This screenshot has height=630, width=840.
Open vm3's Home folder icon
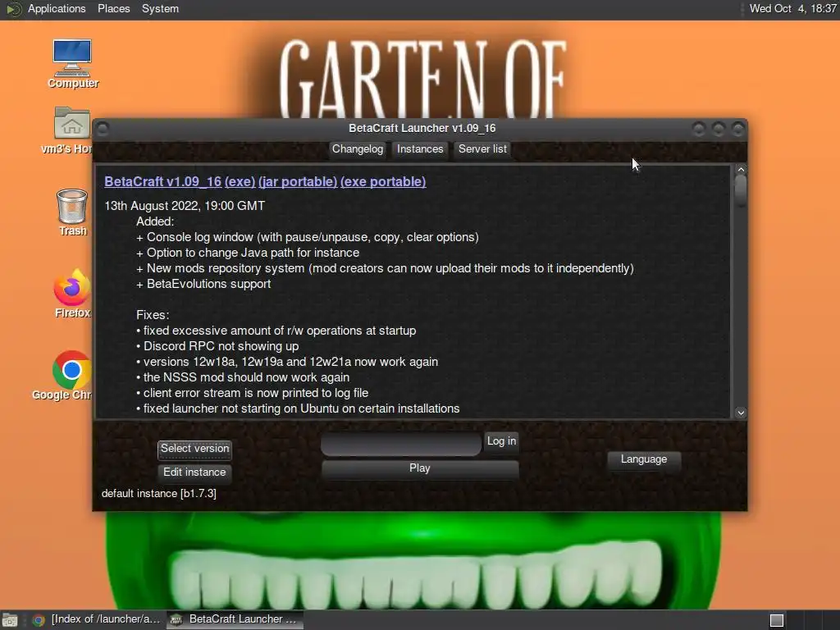(x=71, y=130)
